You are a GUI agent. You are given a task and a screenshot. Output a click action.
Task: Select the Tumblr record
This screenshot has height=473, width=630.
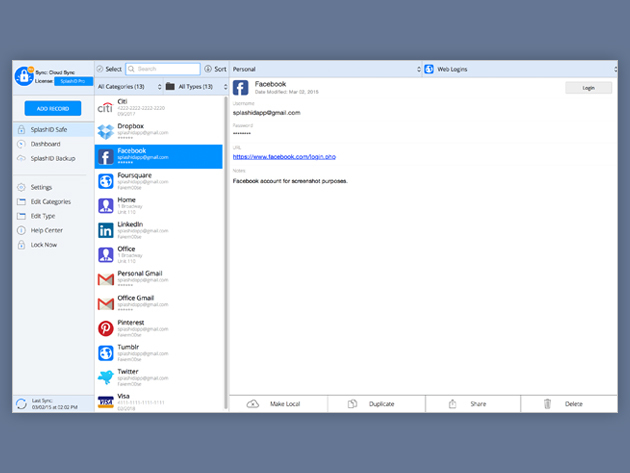(159, 353)
